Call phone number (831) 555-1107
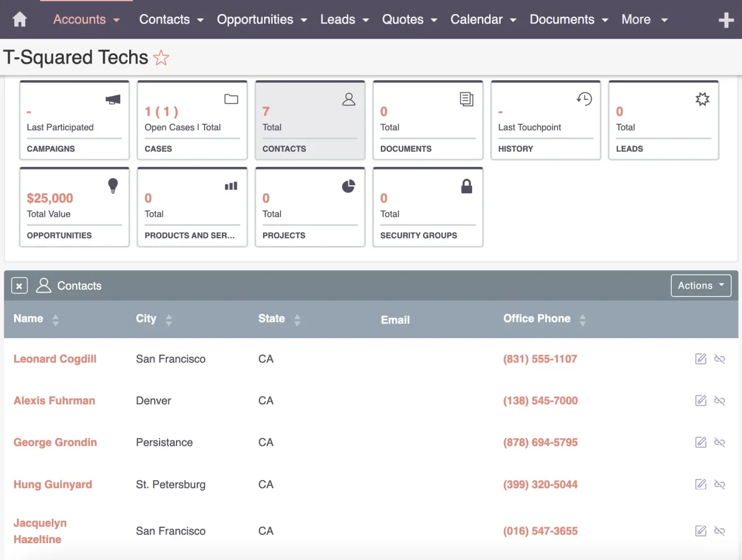Image resolution: width=742 pixels, height=560 pixels. point(540,358)
